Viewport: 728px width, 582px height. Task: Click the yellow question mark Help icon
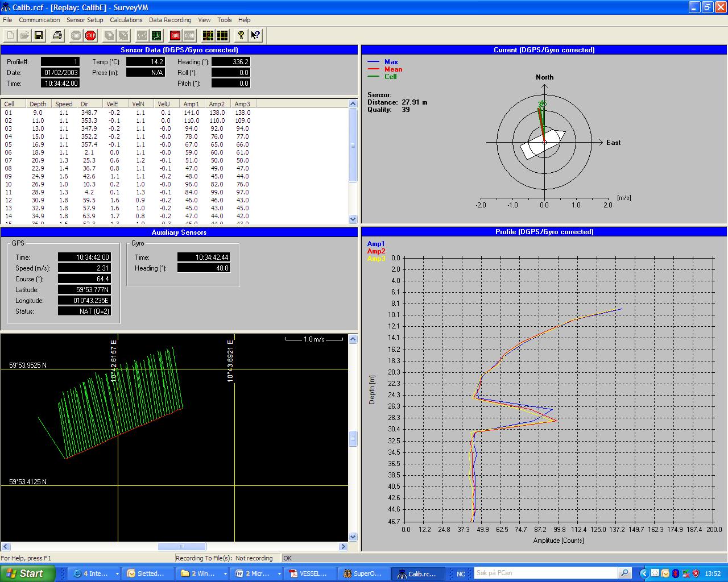click(x=241, y=36)
